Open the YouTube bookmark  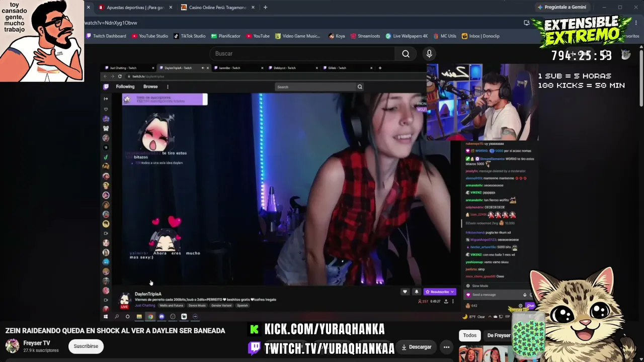[x=258, y=36]
